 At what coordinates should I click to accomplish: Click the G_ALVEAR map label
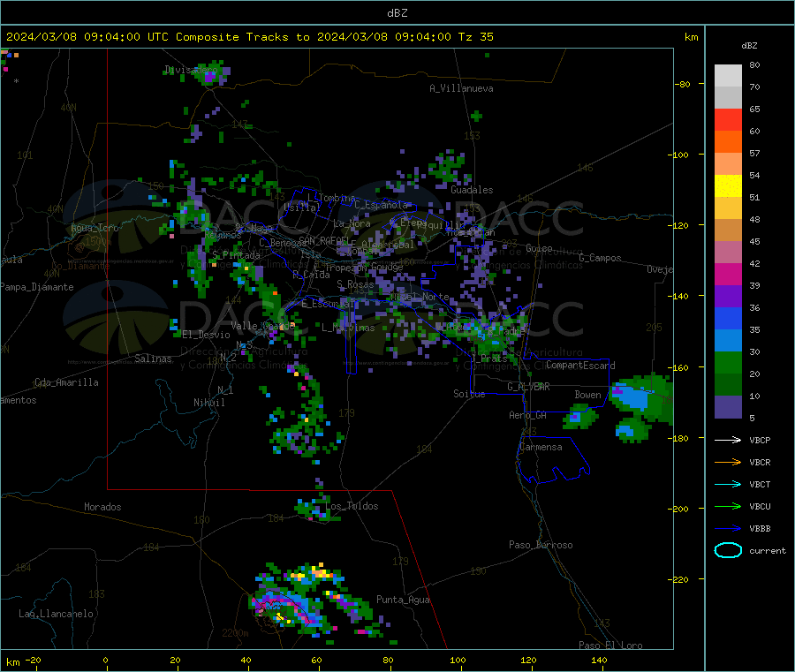[x=528, y=387]
